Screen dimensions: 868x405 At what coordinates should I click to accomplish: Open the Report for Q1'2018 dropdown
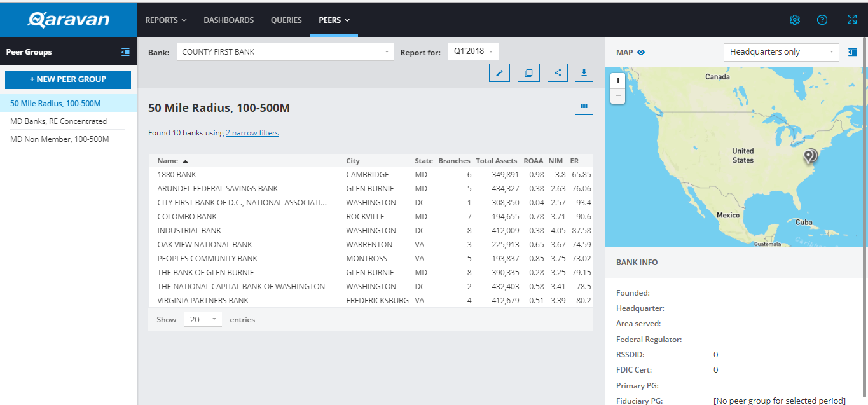473,51
